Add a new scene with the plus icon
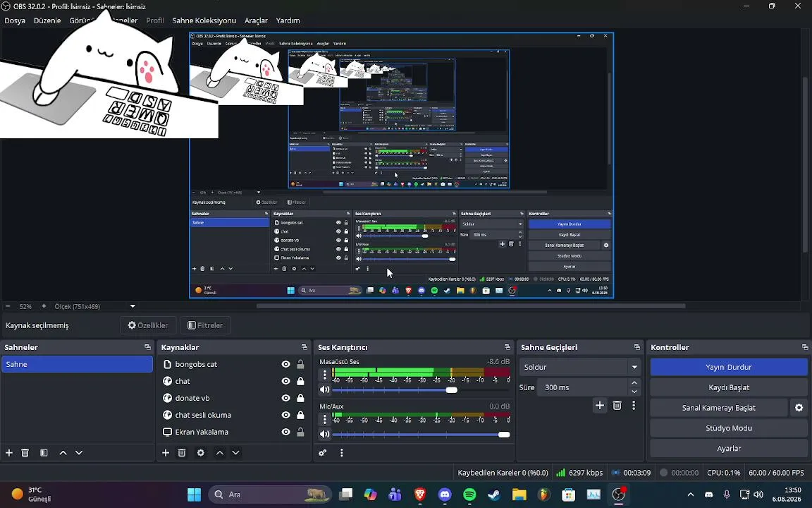The height and width of the screenshot is (508, 812). pos(8,452)
